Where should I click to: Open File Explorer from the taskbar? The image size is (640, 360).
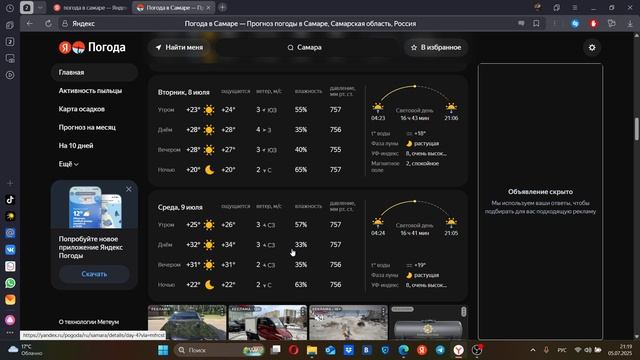(x=312, y=350)
